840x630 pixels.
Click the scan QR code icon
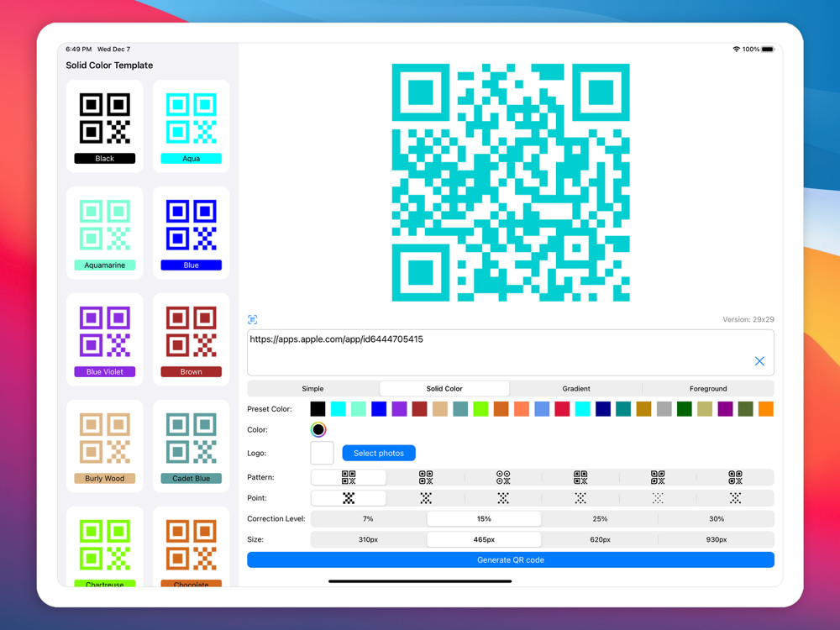pos(252,320)
